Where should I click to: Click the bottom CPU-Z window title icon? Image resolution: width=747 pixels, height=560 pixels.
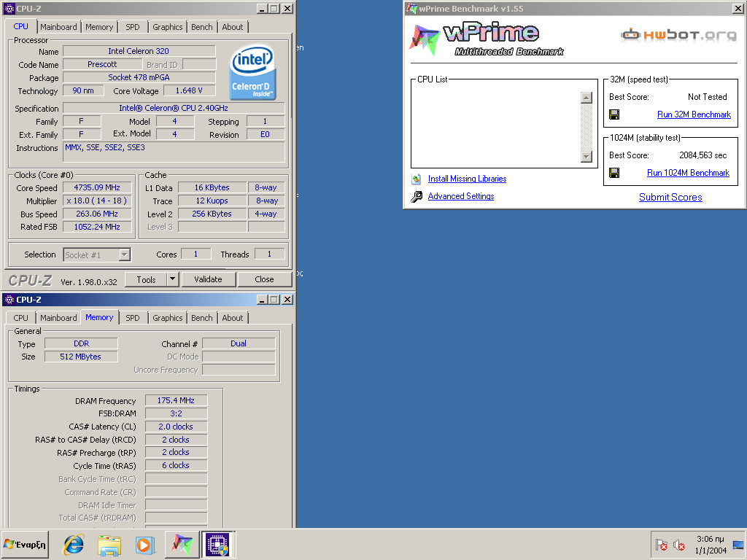pos(9,300)
